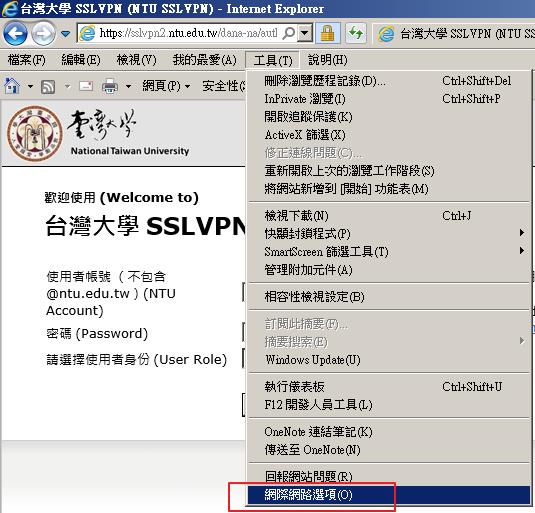The height and width of the screenshot is (513, 535).
Task: Choose 刪除瀏覽歷程記錄(D)... menu item
Action: (x=389, y=81)
